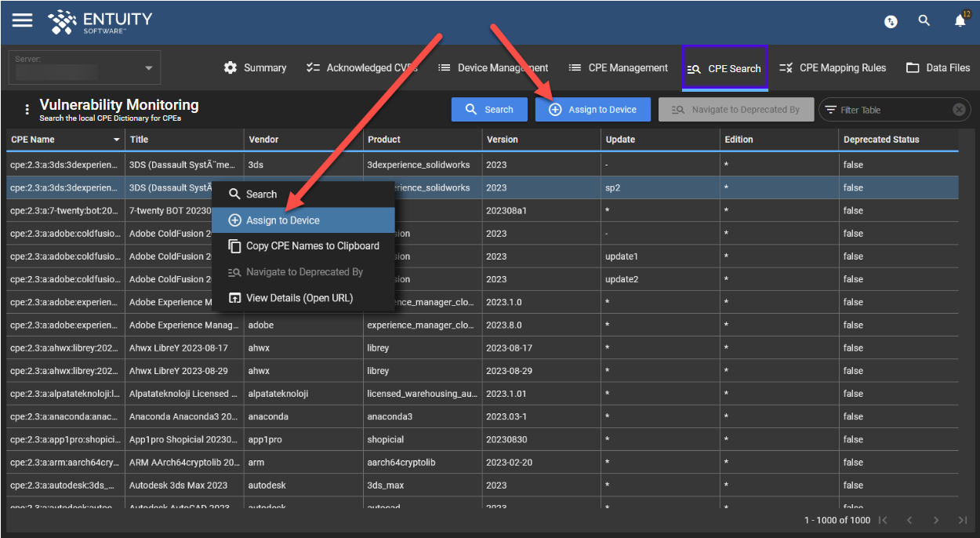Focus the Filter Table input

pos(894,110)
